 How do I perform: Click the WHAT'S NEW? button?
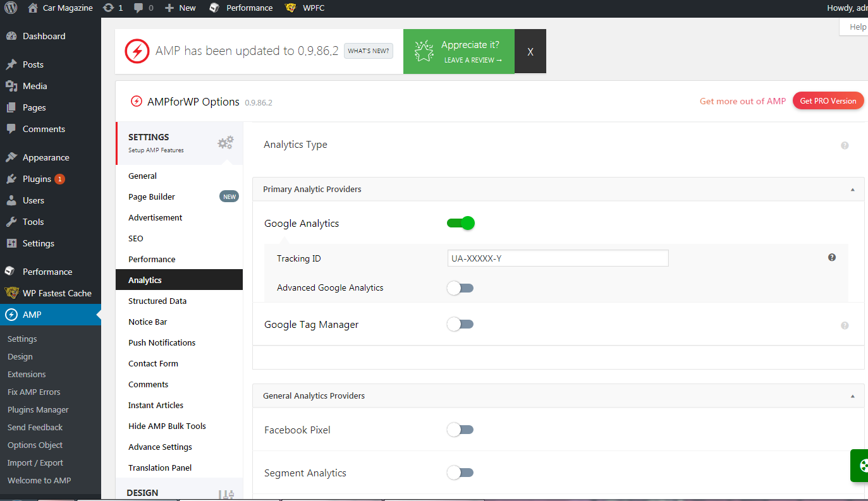click(x=369, y=51)
